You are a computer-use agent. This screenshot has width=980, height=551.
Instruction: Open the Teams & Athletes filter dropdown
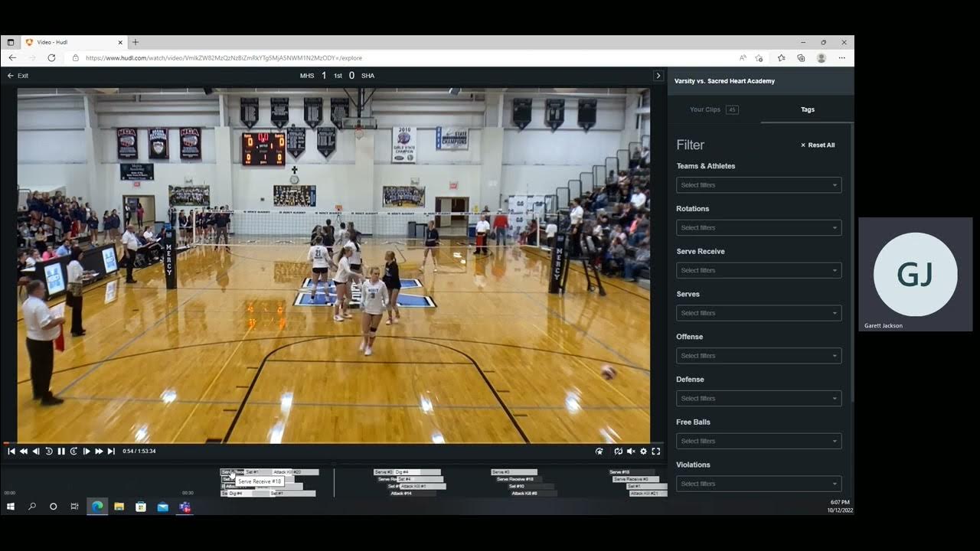click(759, 185)
